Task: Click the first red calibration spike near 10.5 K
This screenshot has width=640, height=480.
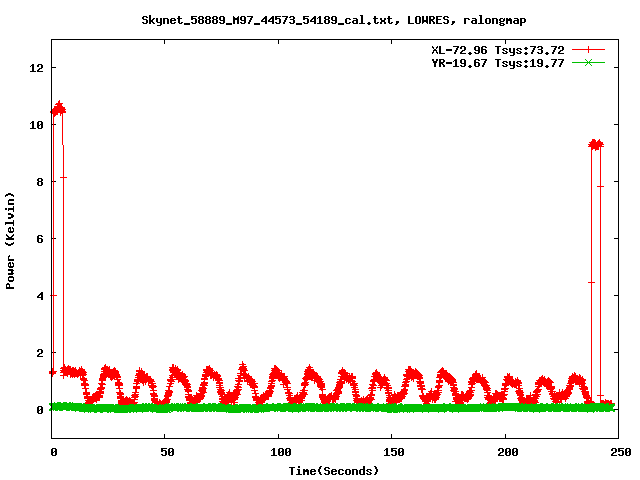Action: coord(58,109)
